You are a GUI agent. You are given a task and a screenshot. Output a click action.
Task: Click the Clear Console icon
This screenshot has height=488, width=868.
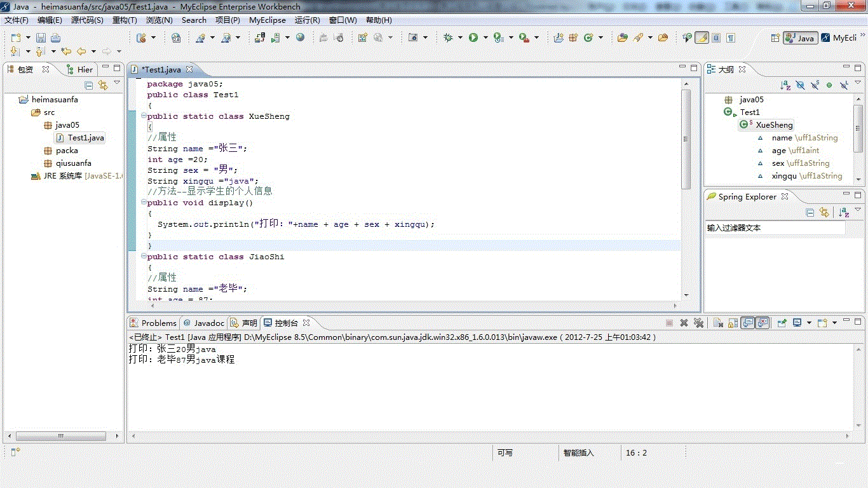point(717,323)
